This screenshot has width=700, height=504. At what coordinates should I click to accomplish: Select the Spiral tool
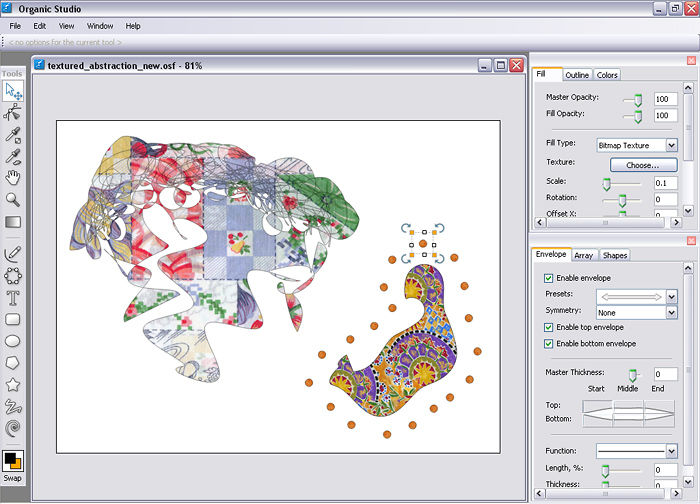coord(12,428)
